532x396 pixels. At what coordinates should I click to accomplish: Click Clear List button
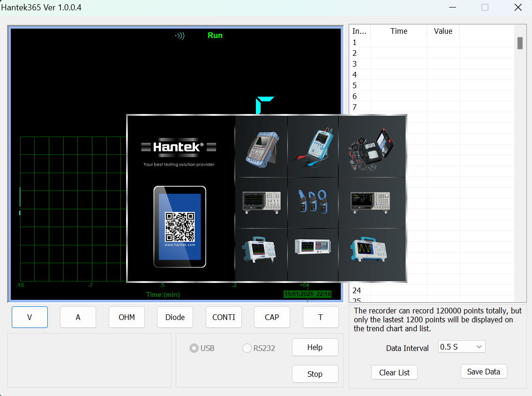tap(394, 373)
